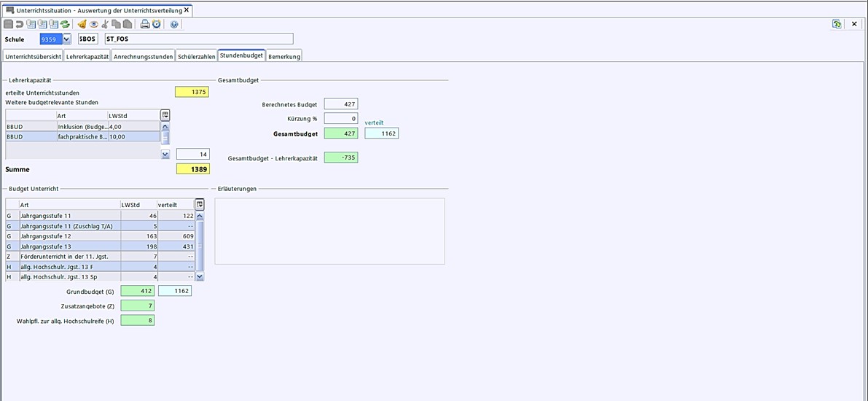Screen dimensions: 868x401
Task: Click the Kürzung % input field
Action: (x=340, y=118)
